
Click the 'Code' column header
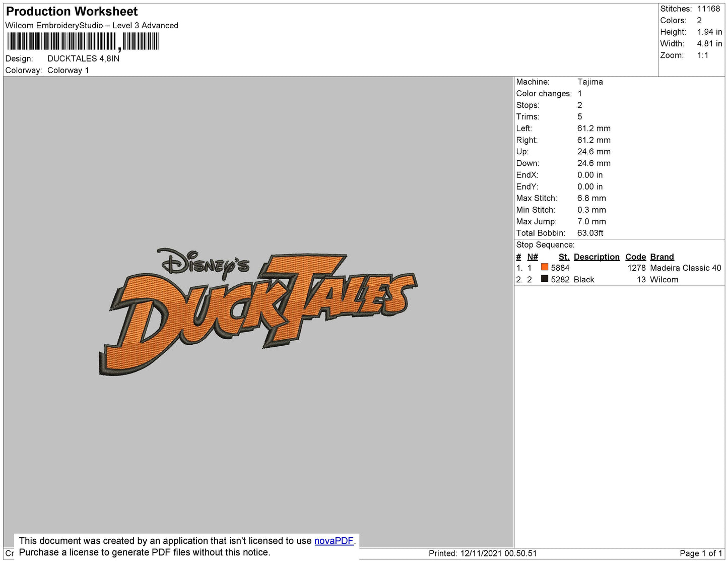point(635,257)
